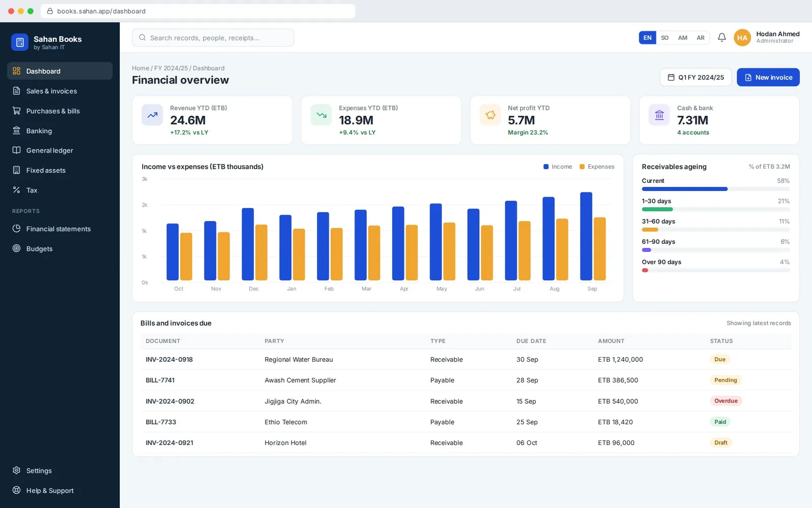This screenshot has height=508, width=812.
Task: Click Regional Water Bureau party cell
Action: pos(299,359)
